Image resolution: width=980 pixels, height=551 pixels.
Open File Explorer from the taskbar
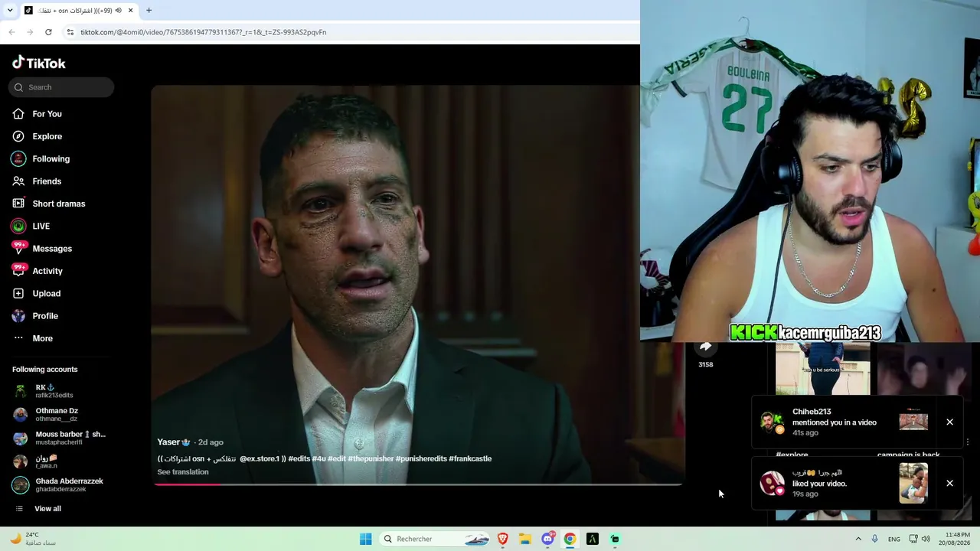pos(525,539)
